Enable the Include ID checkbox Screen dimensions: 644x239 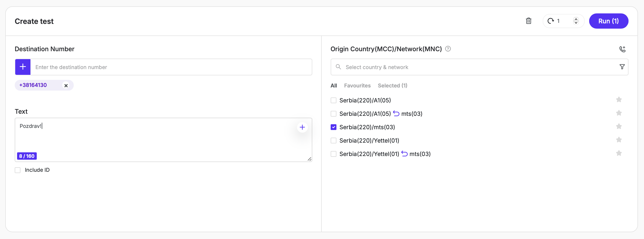(18, 170)
